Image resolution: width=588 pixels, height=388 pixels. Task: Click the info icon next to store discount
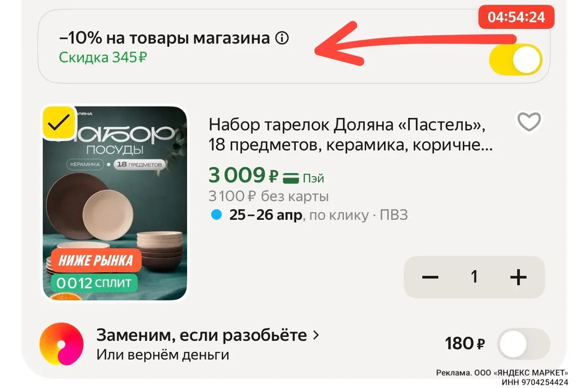tap(282, 39)
